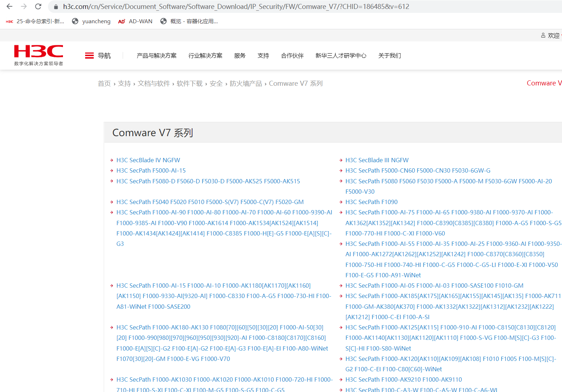Open the SecPath F100-C-A3-W link

pos(421,389)
